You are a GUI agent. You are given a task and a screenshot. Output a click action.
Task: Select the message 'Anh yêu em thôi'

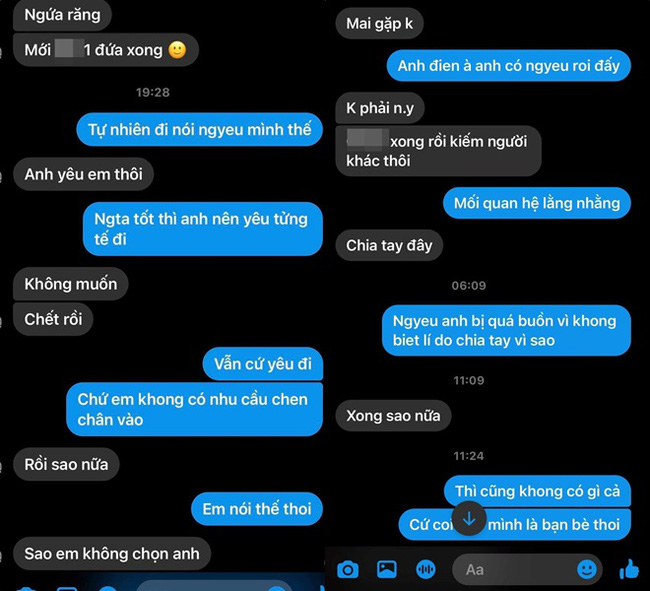[x=83, y=174]
